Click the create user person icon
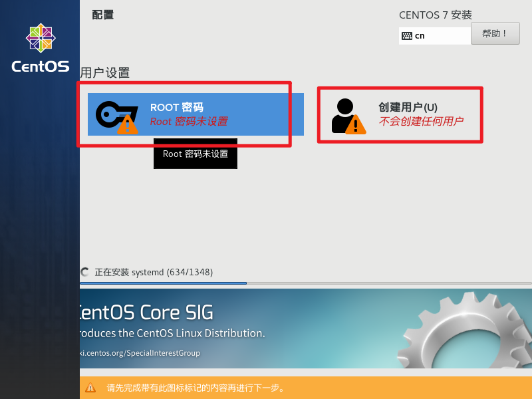 point(348,116)
